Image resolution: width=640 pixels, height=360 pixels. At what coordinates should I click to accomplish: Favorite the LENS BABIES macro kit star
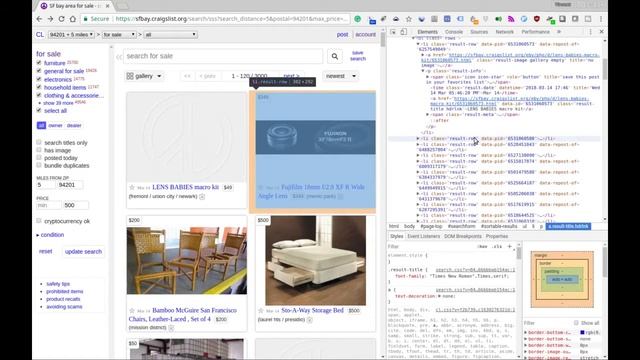coord(132,187)
